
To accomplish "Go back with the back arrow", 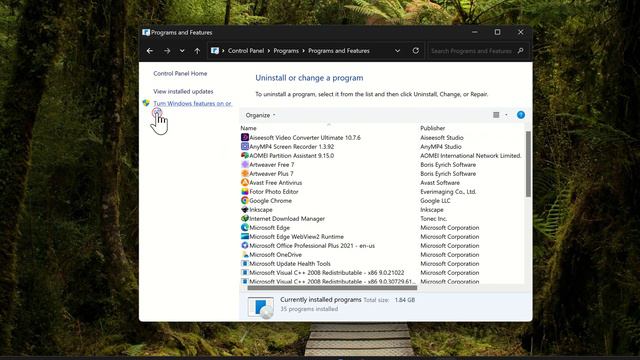I will (150, 51).
